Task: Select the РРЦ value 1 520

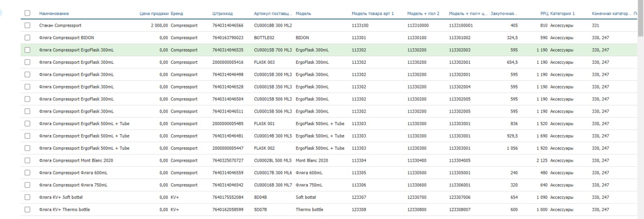Action: [542, 124]
